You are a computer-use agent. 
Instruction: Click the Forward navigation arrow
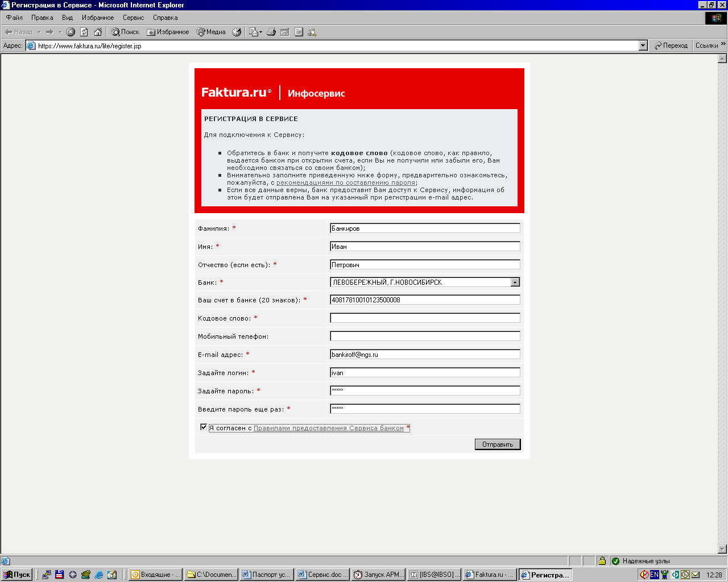tap(50, 32)
